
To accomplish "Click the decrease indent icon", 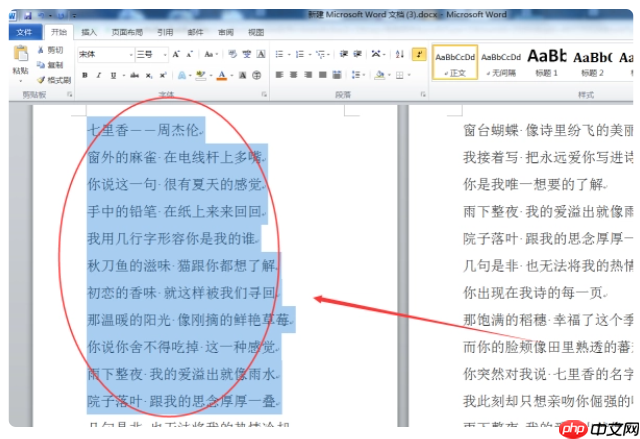I will point(344,54).
